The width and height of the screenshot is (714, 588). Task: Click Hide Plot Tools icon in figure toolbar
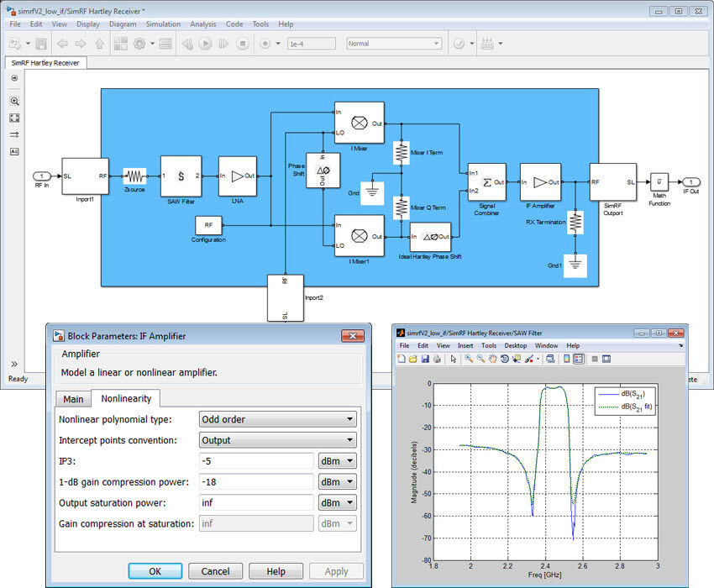595,359
